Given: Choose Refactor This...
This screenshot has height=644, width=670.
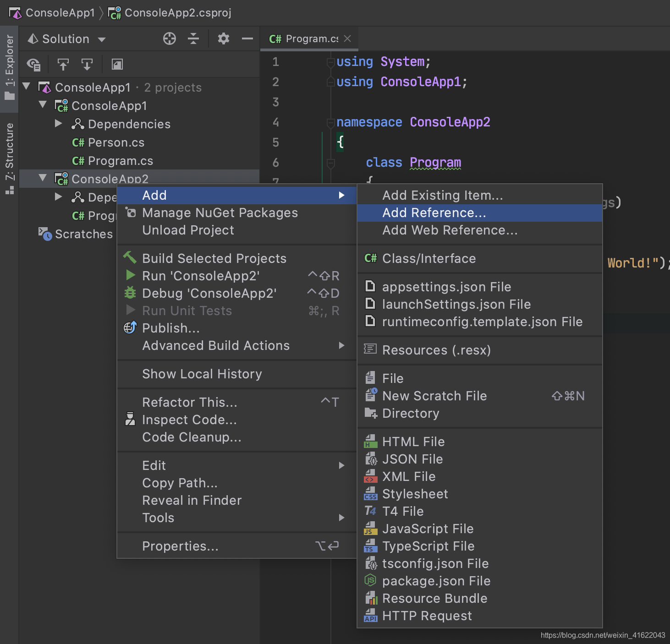Looking at the screenshot, I should point(236,402).
